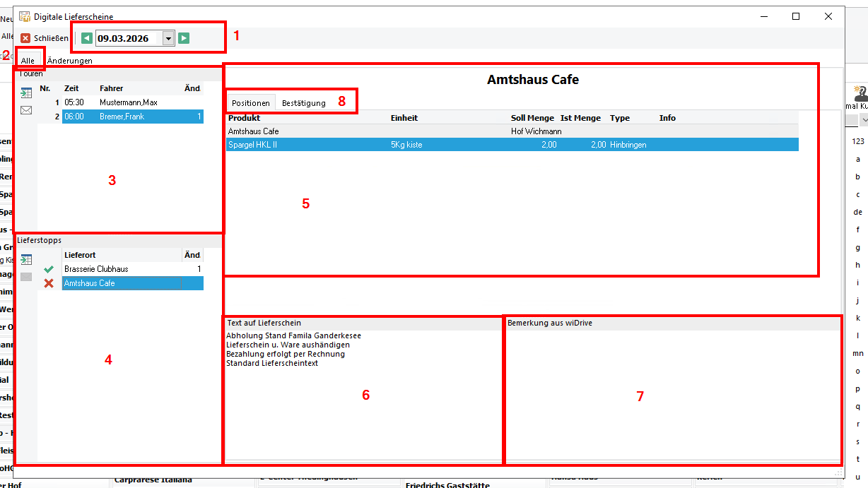868x488 pixels.
Task: Go to previous day with left arrow
Action: [86, 38]
